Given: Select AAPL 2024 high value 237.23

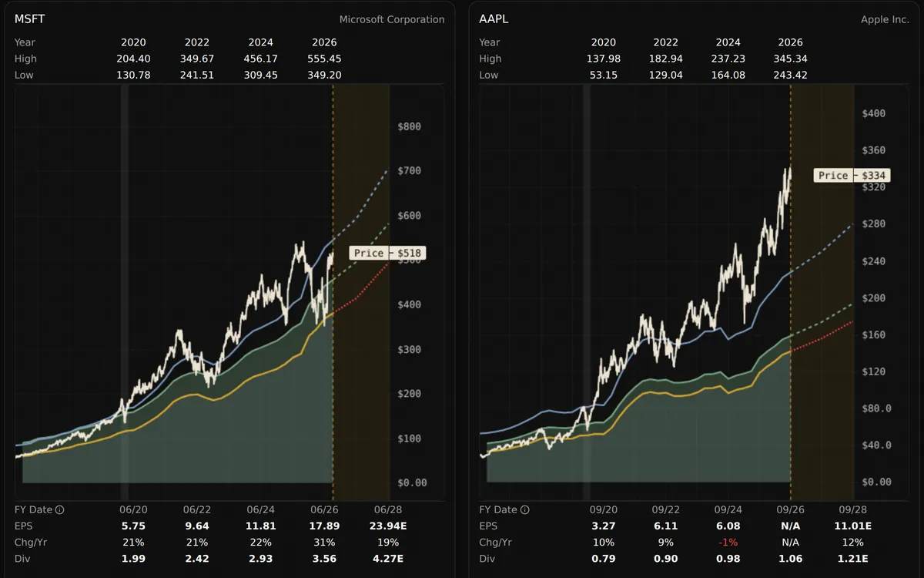Looking at the screenshot, I should (728, 59).
